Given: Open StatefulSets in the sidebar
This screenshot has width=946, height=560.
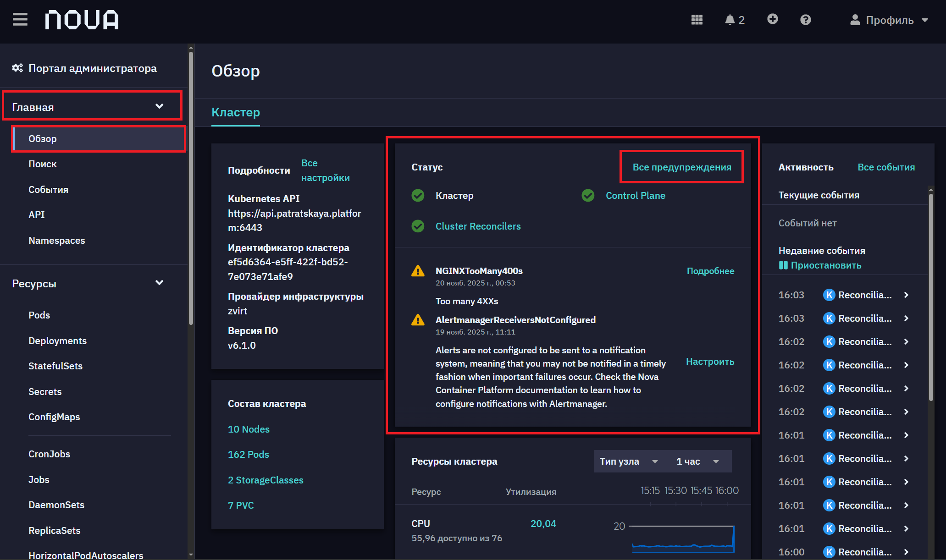Looking at the screenshot, I should [55, 366].
